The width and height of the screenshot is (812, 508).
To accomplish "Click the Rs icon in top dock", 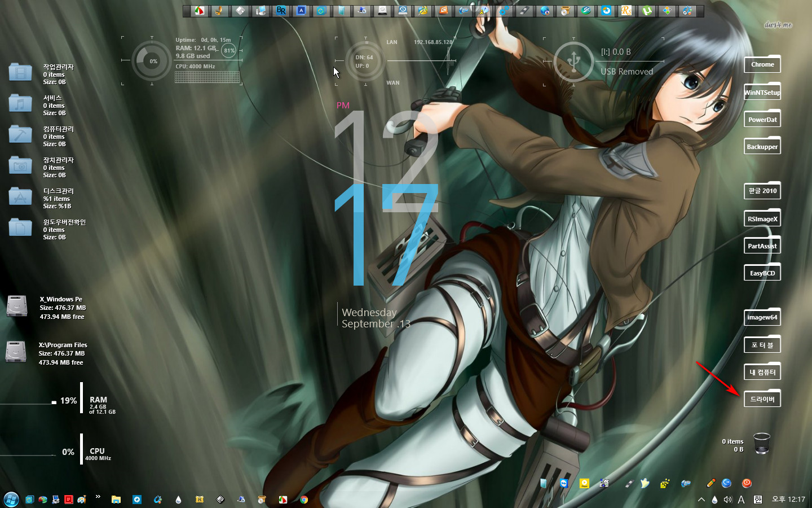I will tap(626, 10).
